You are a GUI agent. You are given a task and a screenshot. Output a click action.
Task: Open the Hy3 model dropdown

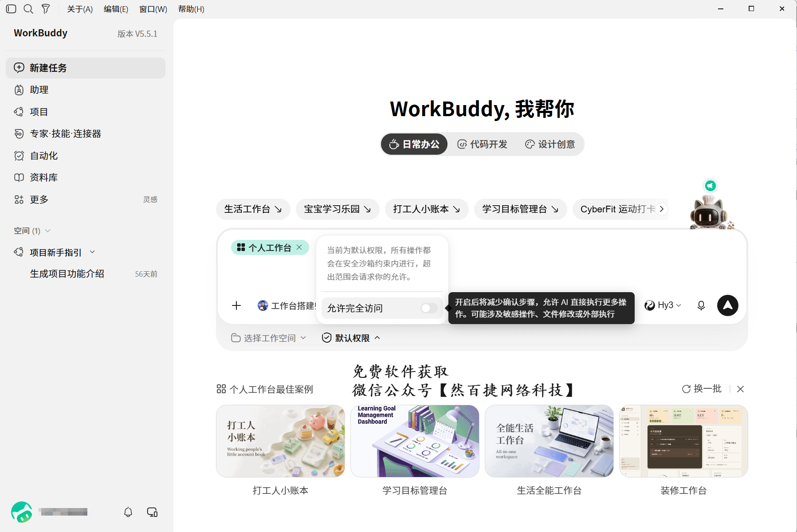663,305
